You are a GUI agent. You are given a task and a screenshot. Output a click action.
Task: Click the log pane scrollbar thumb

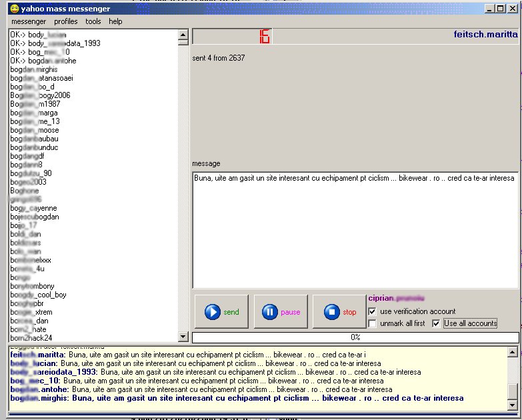point(513,391)
